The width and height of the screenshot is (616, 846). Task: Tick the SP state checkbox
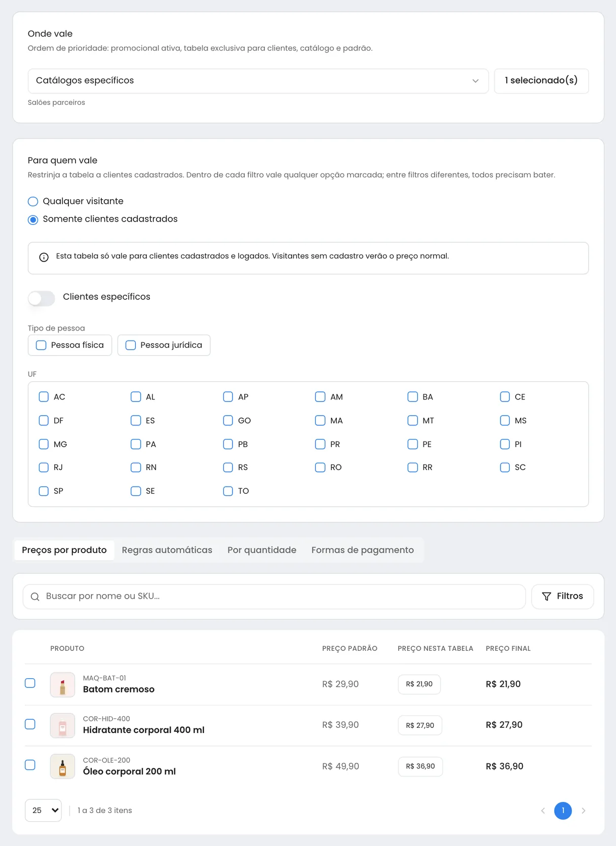point(44,491)
